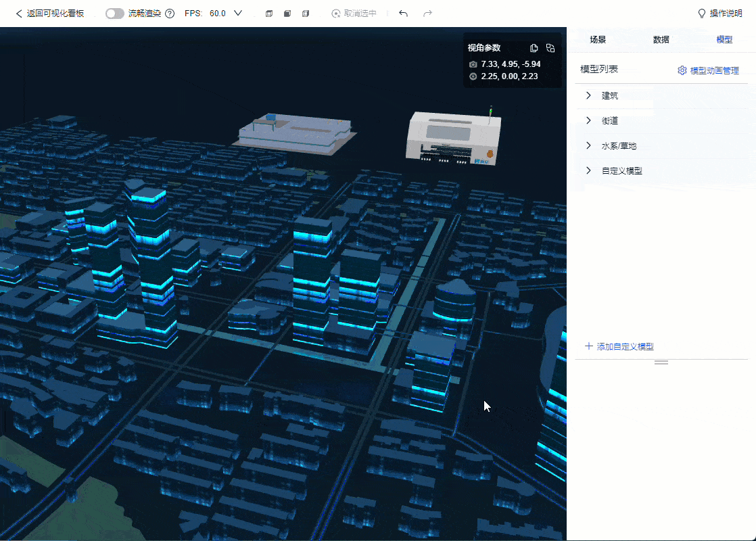Copy the 视角参数 camera parameters
The width and height of the screenshot is (756, 541).
(534, 48)
